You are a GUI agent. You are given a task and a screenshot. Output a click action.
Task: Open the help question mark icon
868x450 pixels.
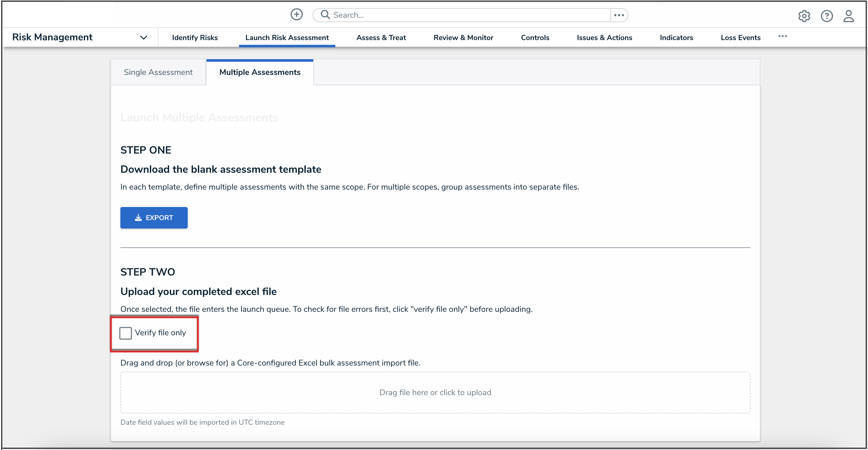tap(827, 16)
